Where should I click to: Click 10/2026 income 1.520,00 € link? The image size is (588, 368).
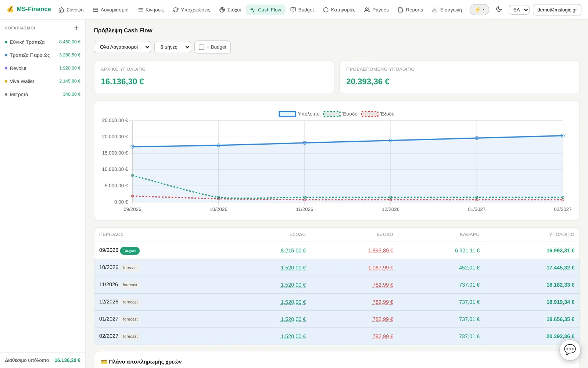tap(293, 268)
